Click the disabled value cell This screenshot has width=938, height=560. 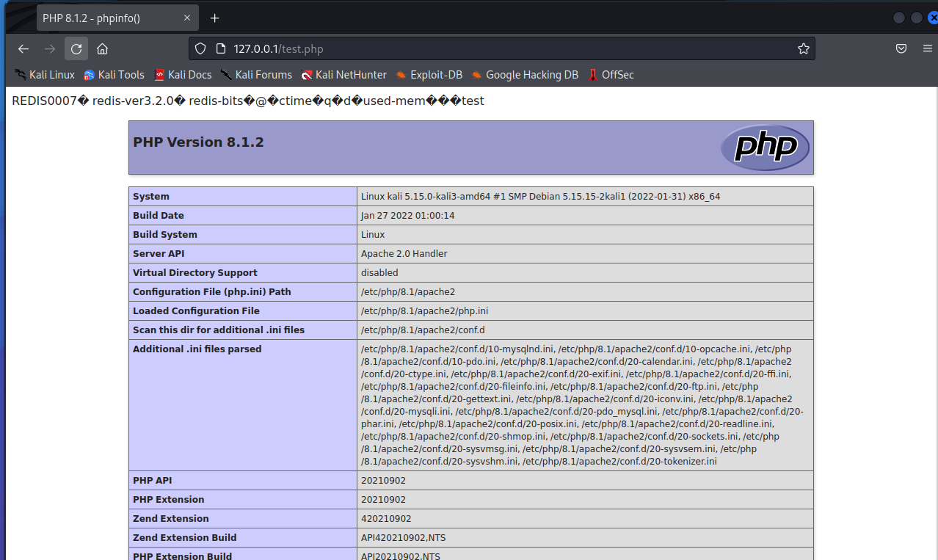(x=585, y=273)
